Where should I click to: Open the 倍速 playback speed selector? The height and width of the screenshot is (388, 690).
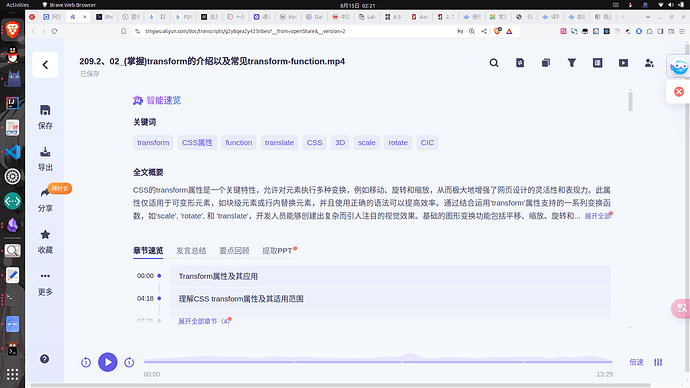[x=636, y=362]
